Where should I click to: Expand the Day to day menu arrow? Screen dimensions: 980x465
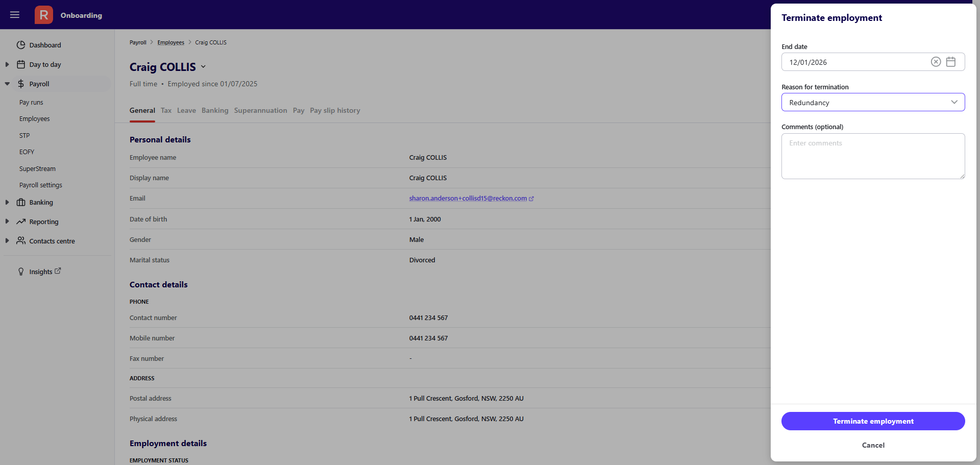[7, 64]
